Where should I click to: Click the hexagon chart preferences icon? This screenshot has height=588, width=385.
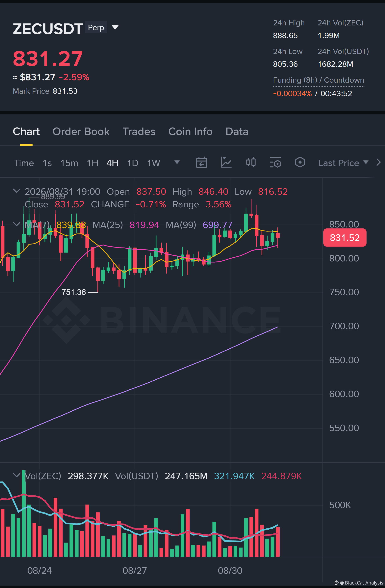pos(300,162)
